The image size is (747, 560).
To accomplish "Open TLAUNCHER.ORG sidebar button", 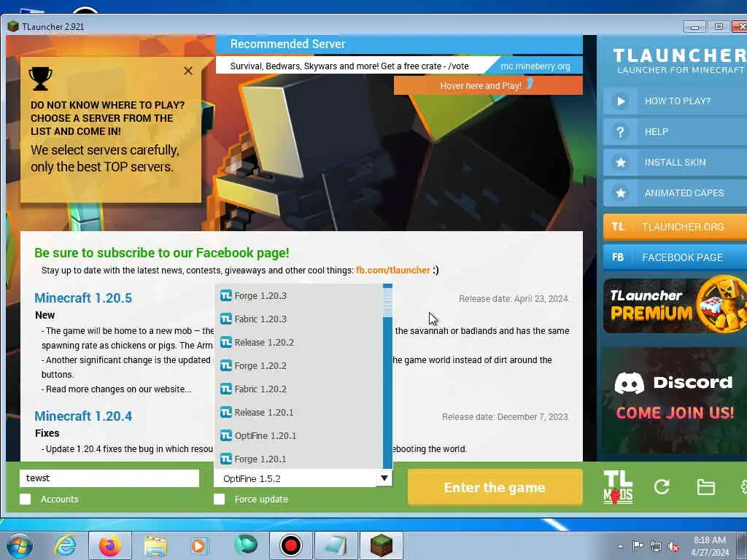I will (x=675, y=227).
